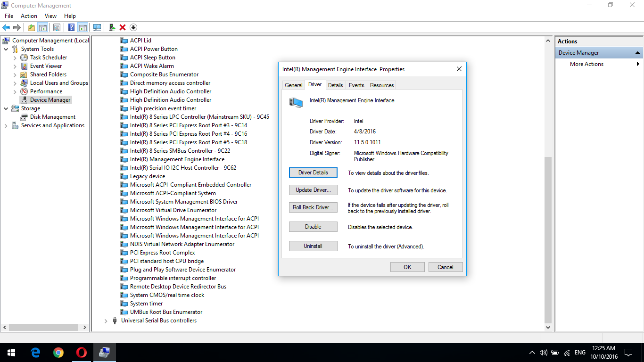Image resolution: width=644 pixels, height=362 pixels.
Task: Click the Uninstall button in Properties dialog
Action: (313, 246)
